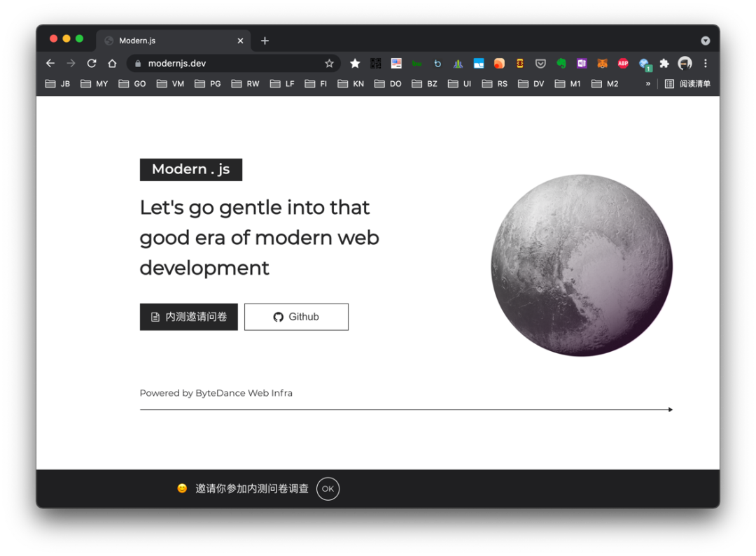Open the browser home page
The width and height of the screenshot is (756, 556).
click(112, 63)
